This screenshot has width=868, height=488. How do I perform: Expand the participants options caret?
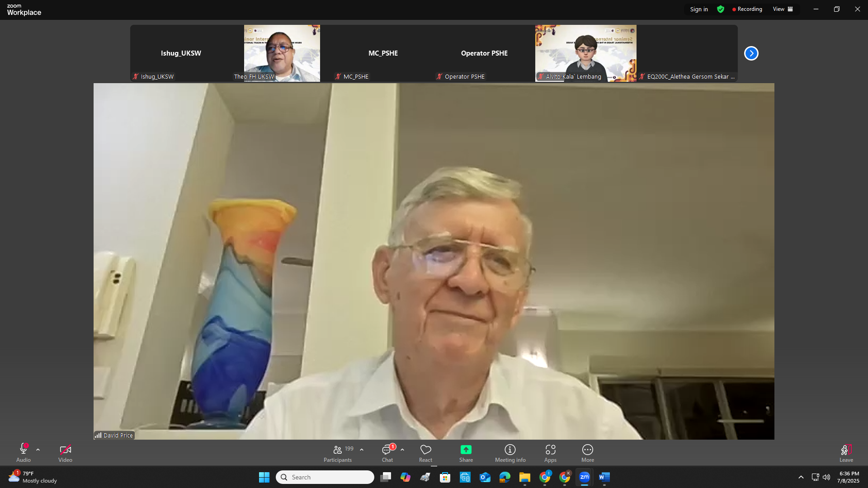[362, 450]
